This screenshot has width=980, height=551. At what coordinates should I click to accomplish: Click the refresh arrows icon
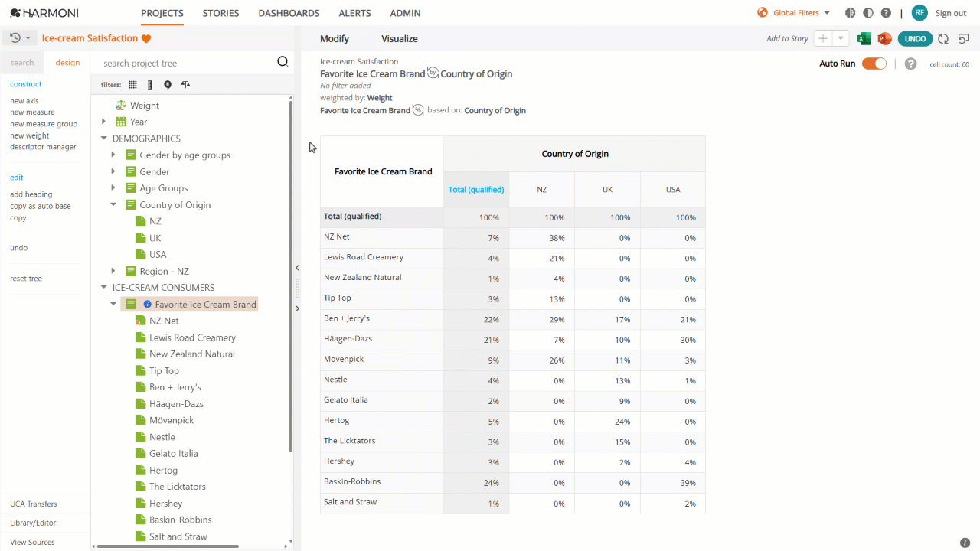(943, 39)
